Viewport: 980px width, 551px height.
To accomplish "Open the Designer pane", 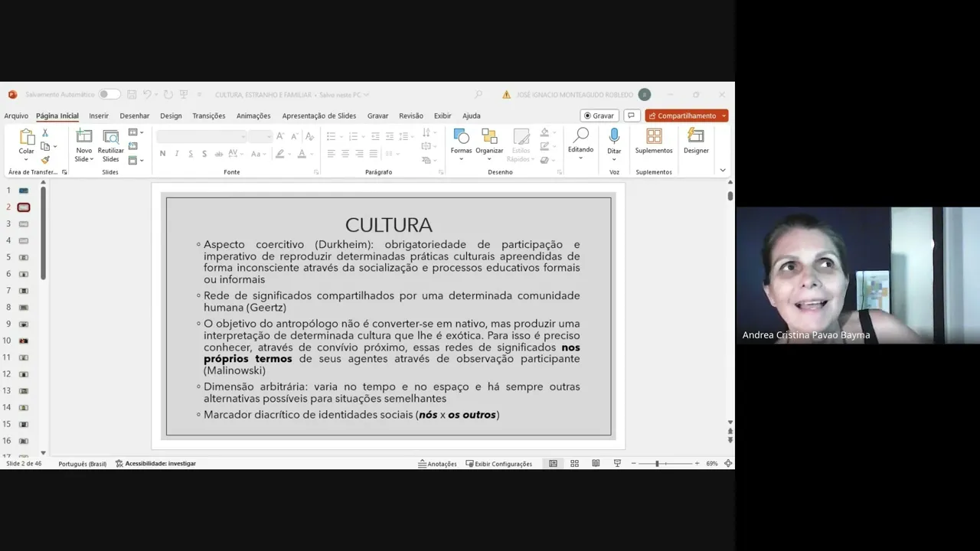I will click(x=696, y=142).
